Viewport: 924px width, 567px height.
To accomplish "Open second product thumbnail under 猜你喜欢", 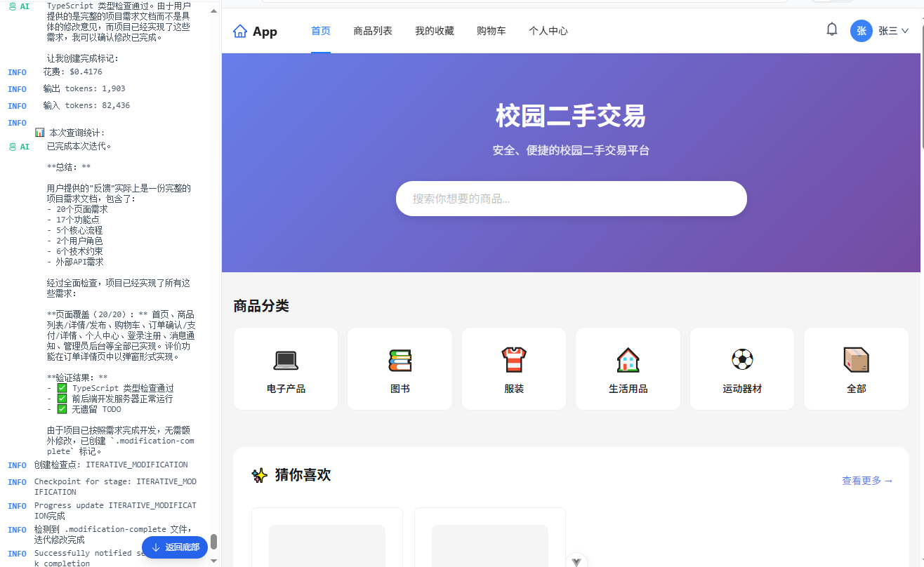I will pyautogui.click(x=490, y=546).
